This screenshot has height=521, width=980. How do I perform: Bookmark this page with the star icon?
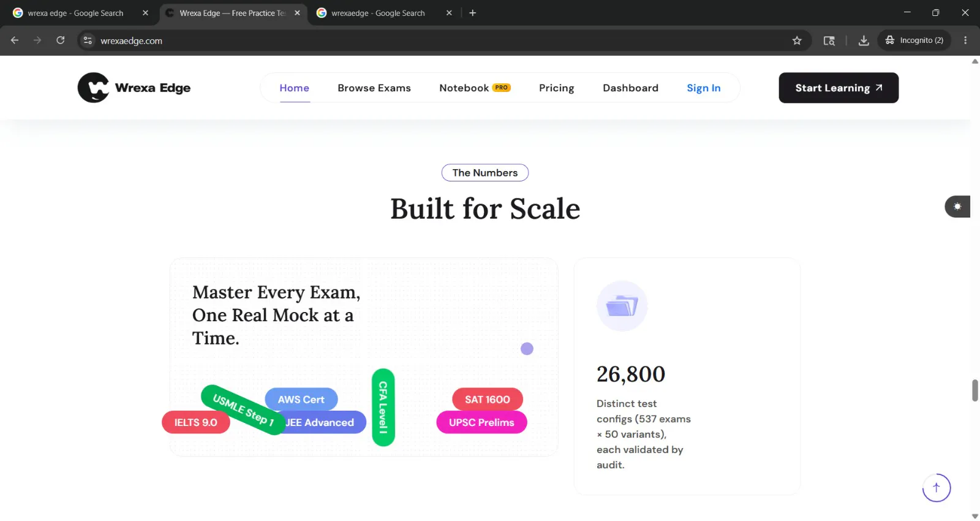pos(797,40)
